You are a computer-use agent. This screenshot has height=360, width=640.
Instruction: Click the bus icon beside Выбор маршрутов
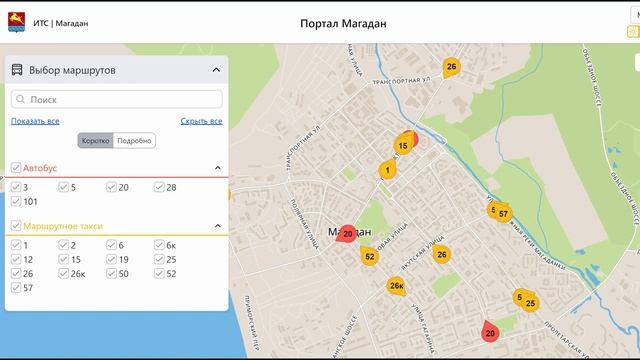17,70
